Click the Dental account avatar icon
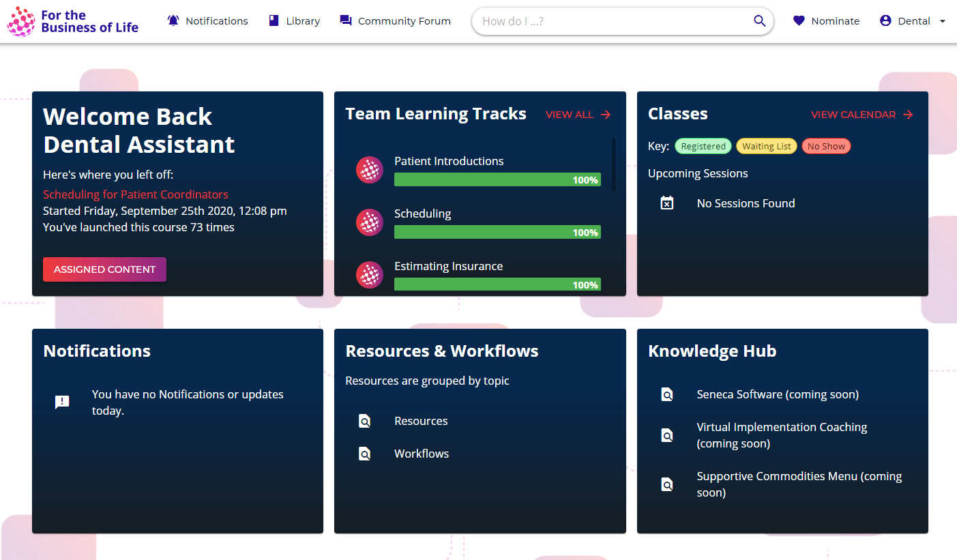The image size is (957, 560). click(885, 20)
